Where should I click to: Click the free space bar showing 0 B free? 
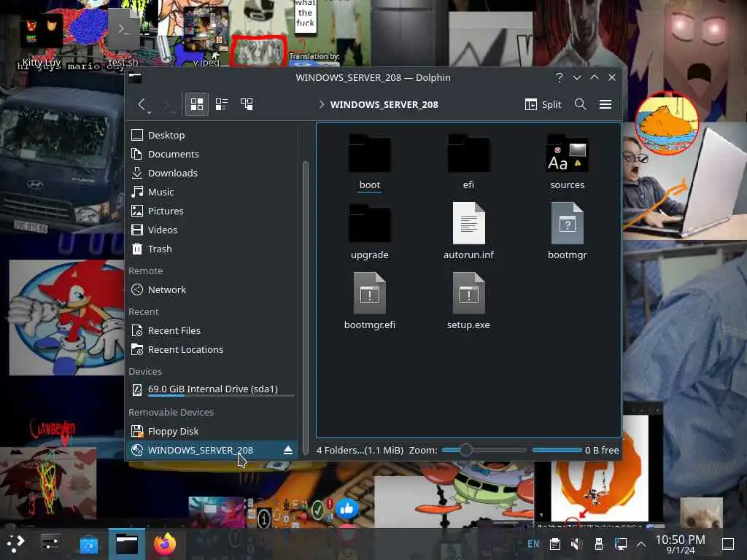(x=557, y=451)
